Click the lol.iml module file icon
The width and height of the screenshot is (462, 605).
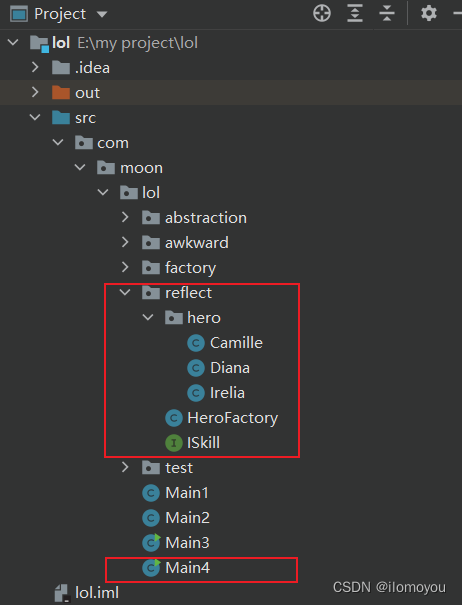click(x=62, y=593)
